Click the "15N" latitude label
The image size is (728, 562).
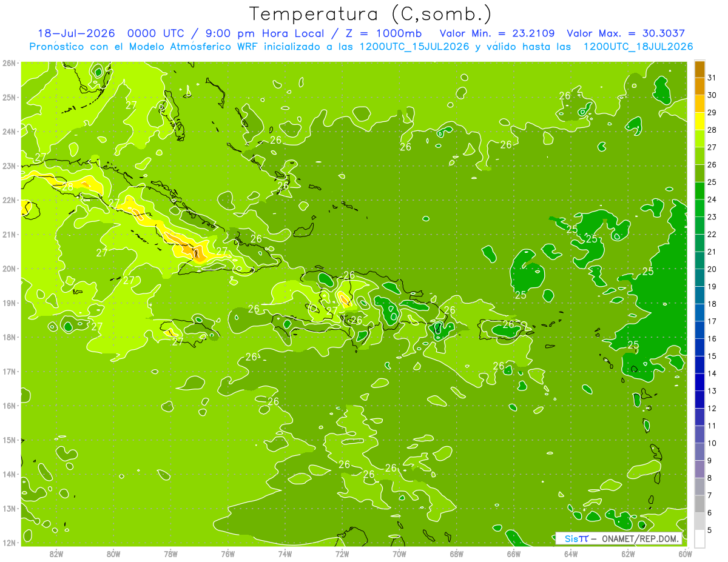point(10,440)
